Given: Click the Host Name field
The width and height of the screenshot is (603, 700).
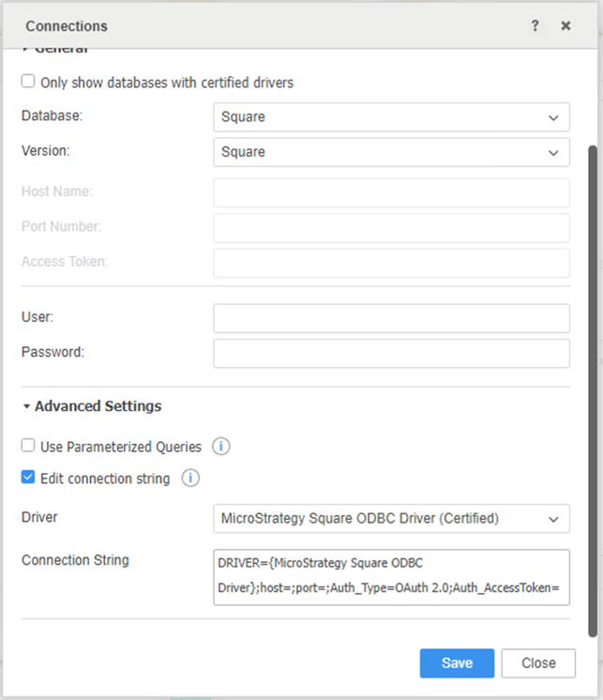Looking at the screenshot, I should (391, 192).
